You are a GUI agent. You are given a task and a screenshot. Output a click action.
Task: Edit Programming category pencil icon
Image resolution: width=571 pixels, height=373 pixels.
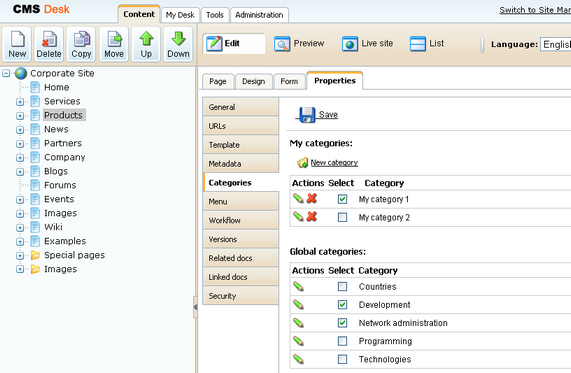[298, 341]
